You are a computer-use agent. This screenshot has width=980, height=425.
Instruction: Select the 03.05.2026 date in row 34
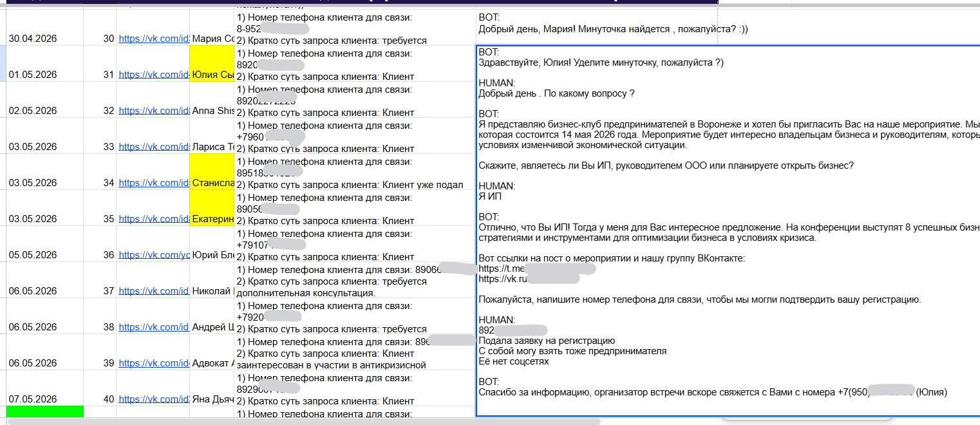tap(44, 172)
